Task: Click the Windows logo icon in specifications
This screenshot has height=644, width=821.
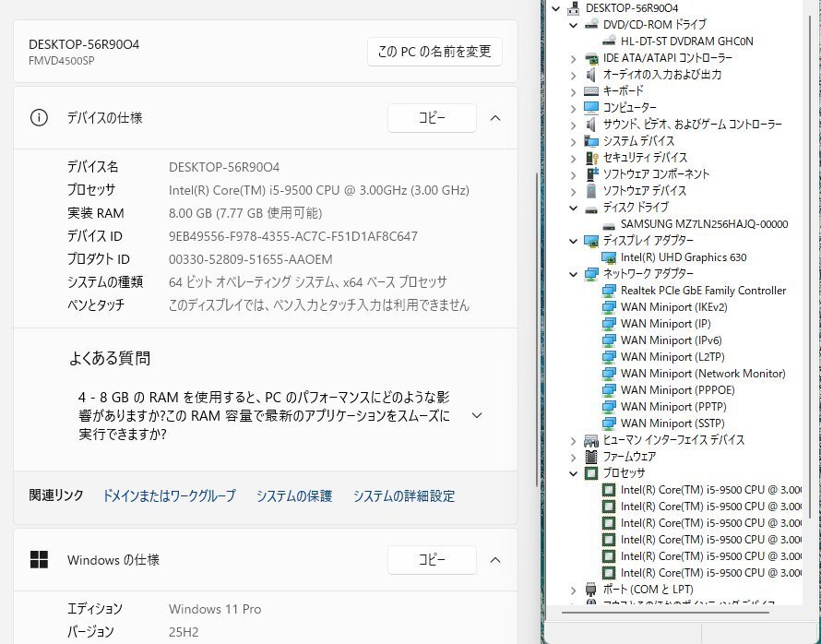Action: point(39,560)
